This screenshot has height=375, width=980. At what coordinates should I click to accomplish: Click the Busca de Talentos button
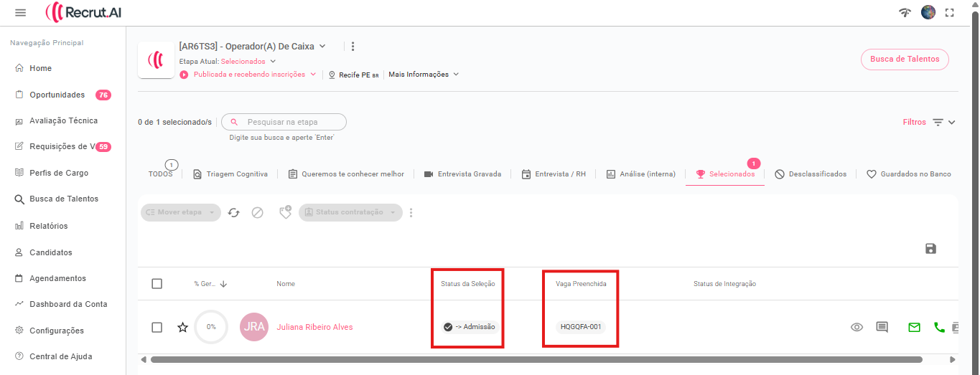click(x=904, y=60)
